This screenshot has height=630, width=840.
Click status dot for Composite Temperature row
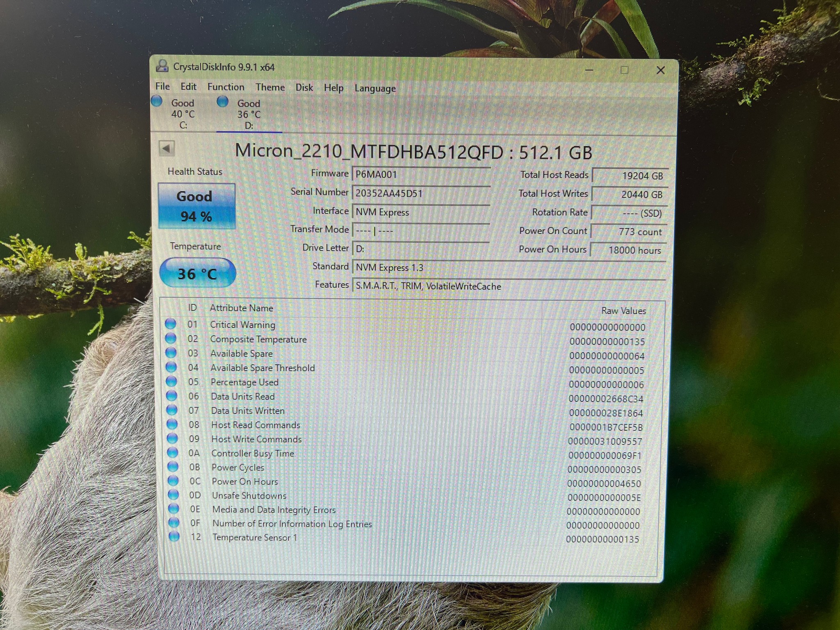171,338
